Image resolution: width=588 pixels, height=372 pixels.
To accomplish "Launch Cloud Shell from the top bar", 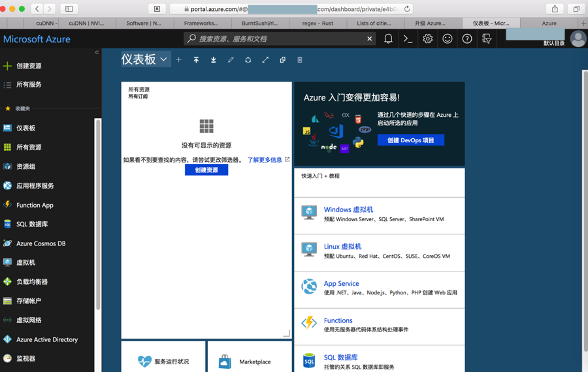I will (408, 39).
